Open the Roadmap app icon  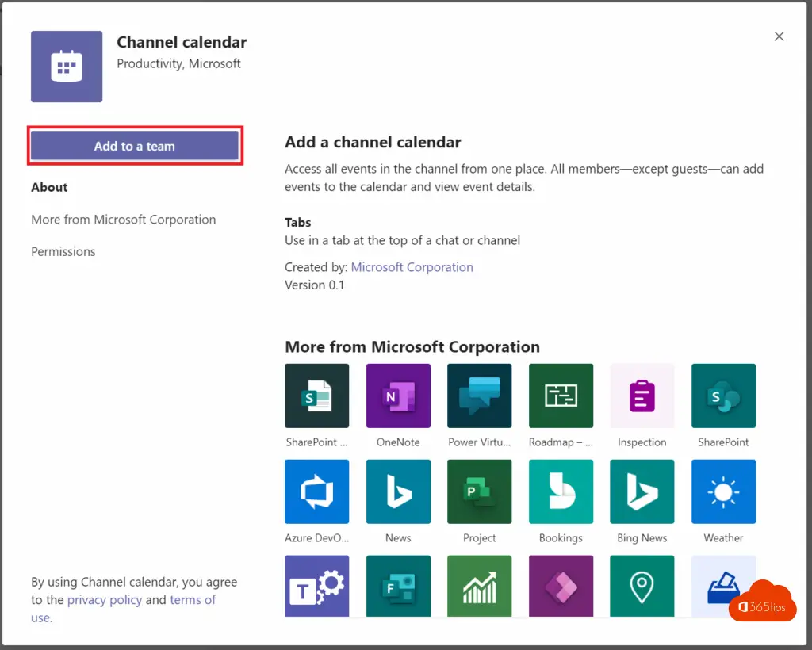[x=561, y=396]
